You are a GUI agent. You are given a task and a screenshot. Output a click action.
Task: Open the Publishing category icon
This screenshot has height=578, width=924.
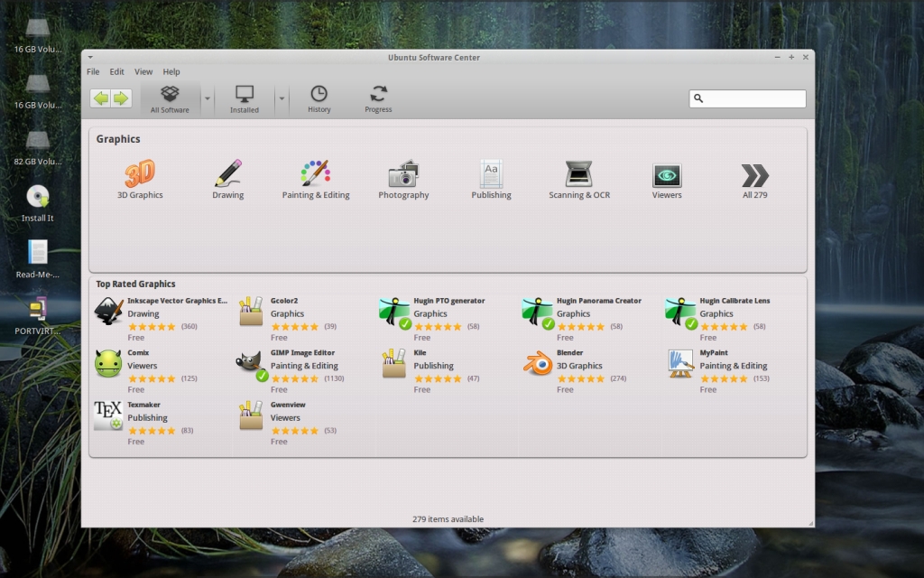pos(491,174)
